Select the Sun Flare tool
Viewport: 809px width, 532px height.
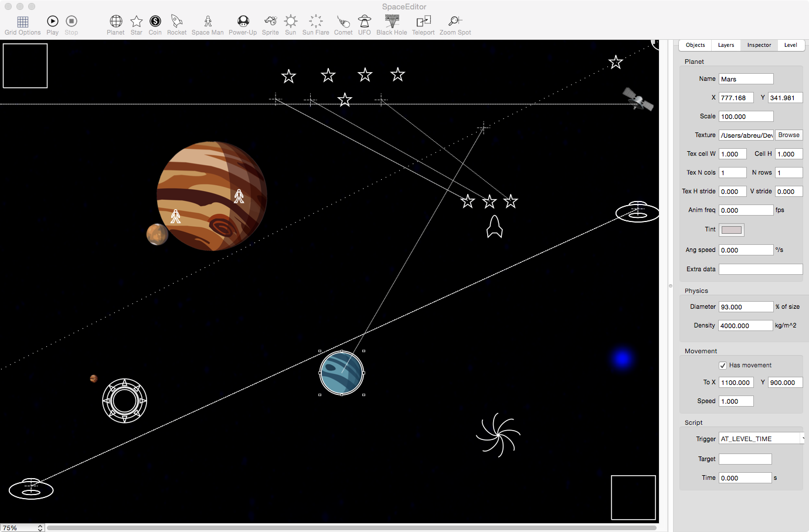(315, 25)
